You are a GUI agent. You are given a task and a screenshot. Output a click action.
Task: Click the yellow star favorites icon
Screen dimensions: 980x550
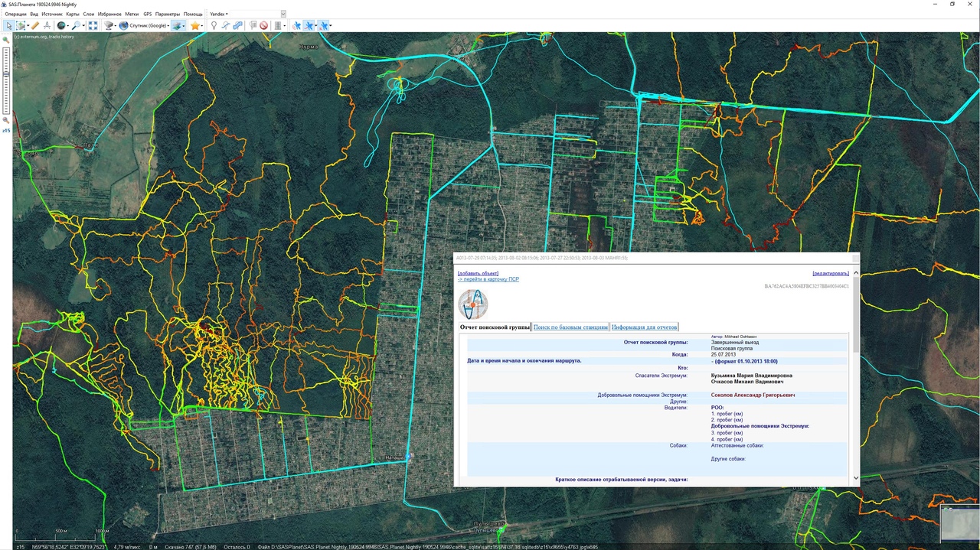click(195, 25)
